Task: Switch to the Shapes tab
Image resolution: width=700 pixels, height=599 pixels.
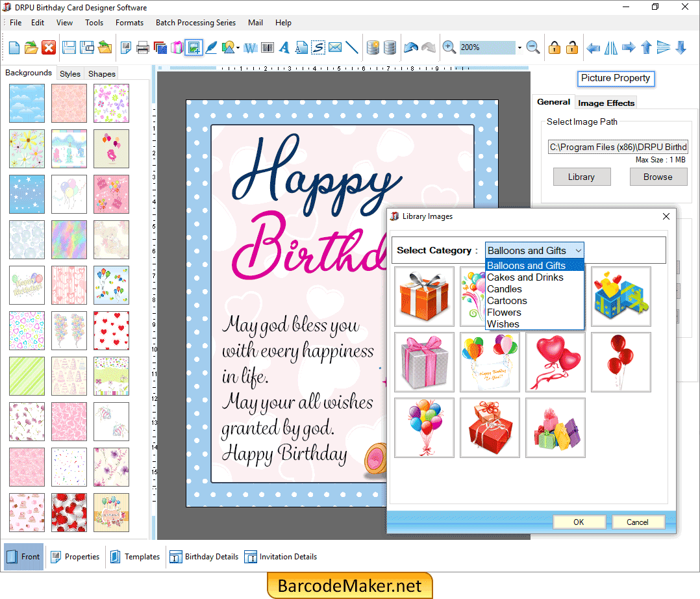Action: coord(102,73)
